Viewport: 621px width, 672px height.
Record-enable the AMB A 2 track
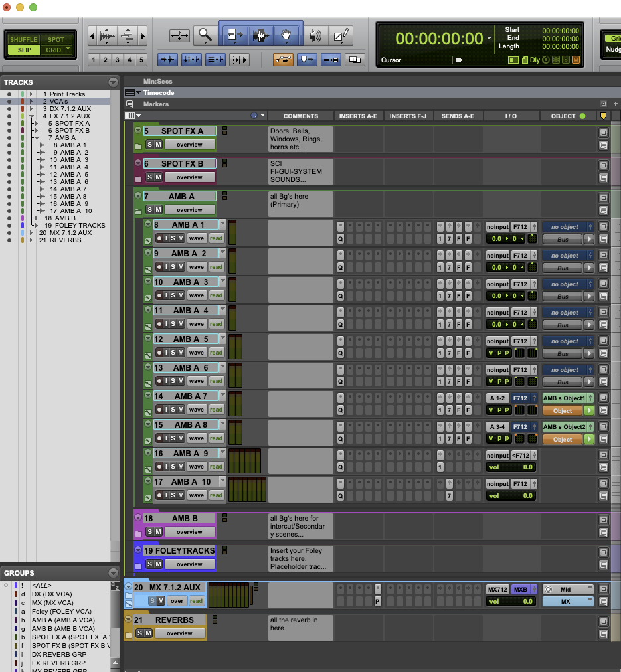pyautogui.click(x=159, y=266)
